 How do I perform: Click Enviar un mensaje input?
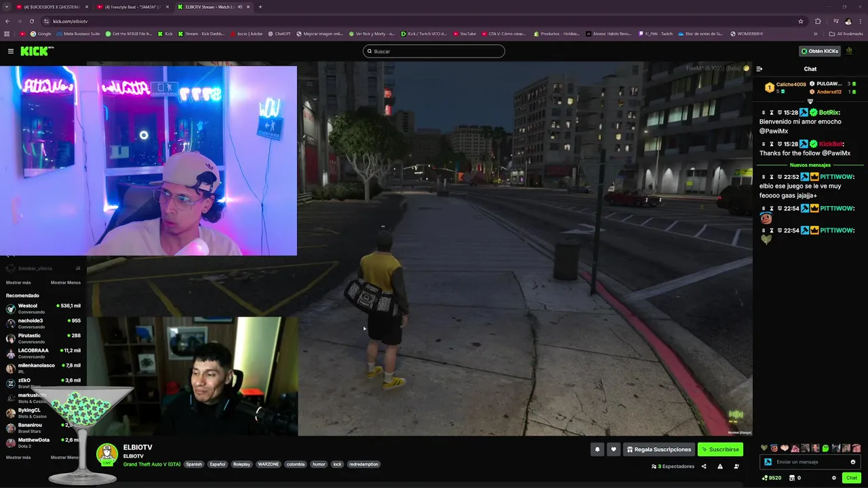[810, 462]
